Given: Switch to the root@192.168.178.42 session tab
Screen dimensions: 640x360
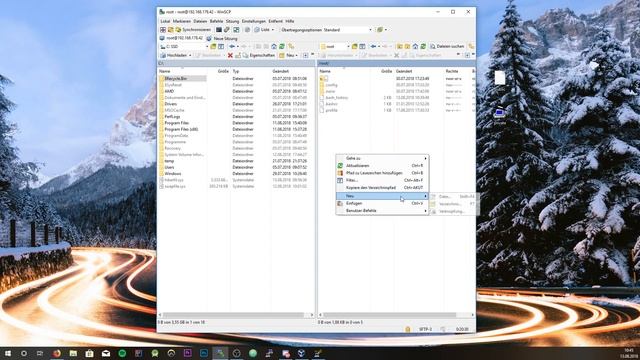Looking at the screenshot, I should pyautogui.click(x=181, y=38).
